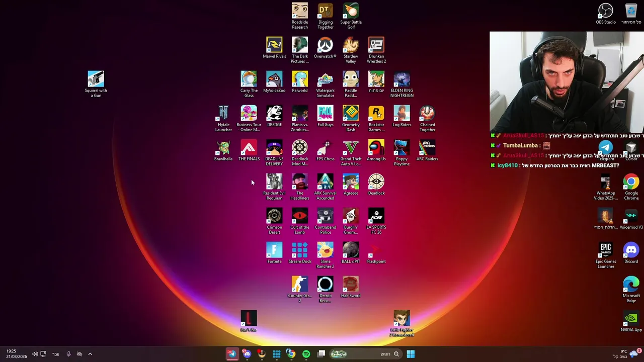
Task: Open Microsoft Edge desktop shortcut
Action: coord(631,290)
